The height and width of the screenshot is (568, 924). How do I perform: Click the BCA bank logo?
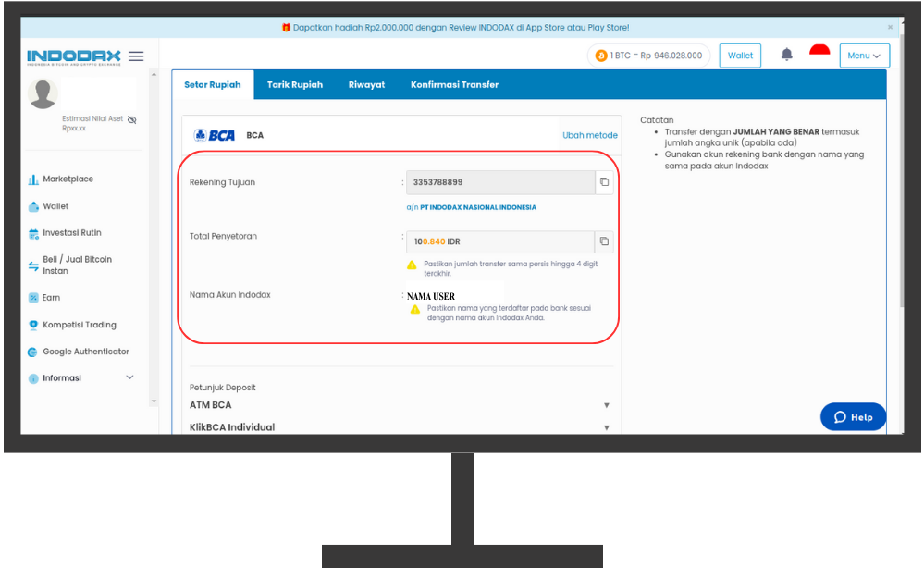tap(215, 135)
